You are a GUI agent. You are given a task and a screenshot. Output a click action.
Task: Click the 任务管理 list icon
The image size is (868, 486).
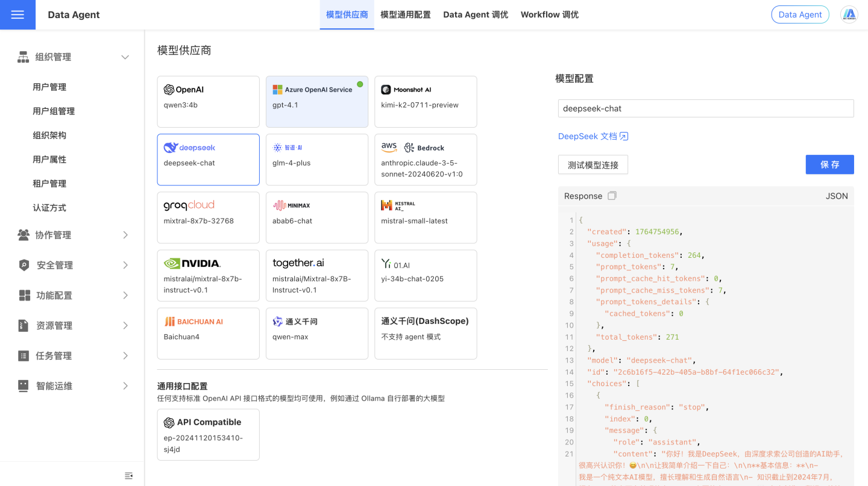[22, 355]
